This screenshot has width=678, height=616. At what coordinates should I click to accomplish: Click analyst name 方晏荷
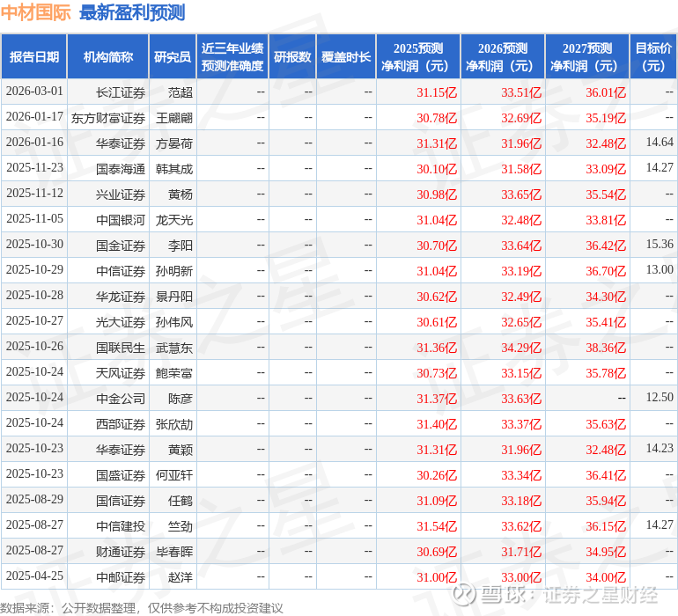coord(174,143)
